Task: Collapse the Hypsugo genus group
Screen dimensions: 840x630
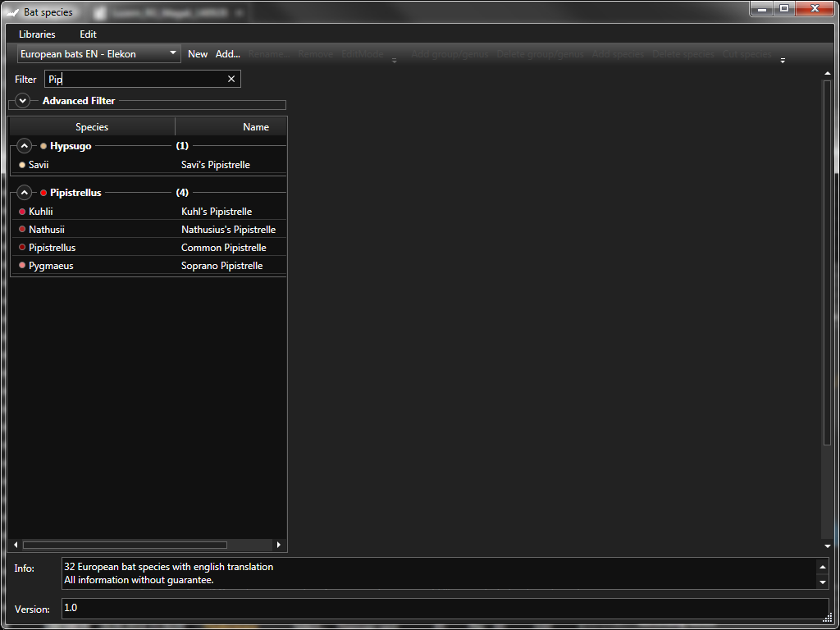Action: 25,146
